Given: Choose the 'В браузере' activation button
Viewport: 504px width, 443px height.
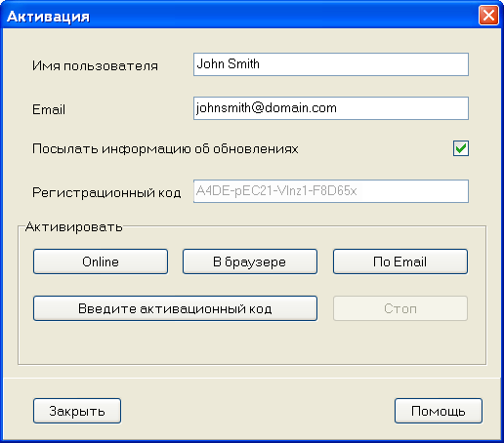Looking at the screenshot, I should click(x=250, y=262).
